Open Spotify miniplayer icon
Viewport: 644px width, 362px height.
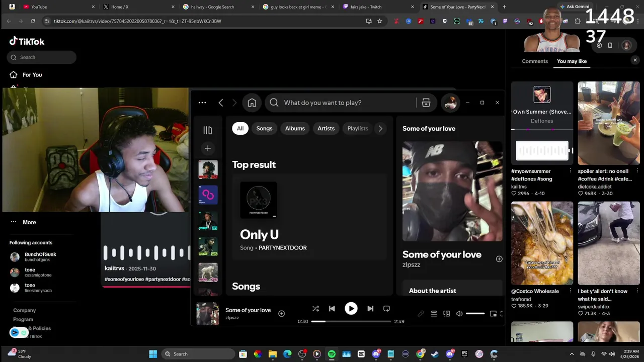493,314
